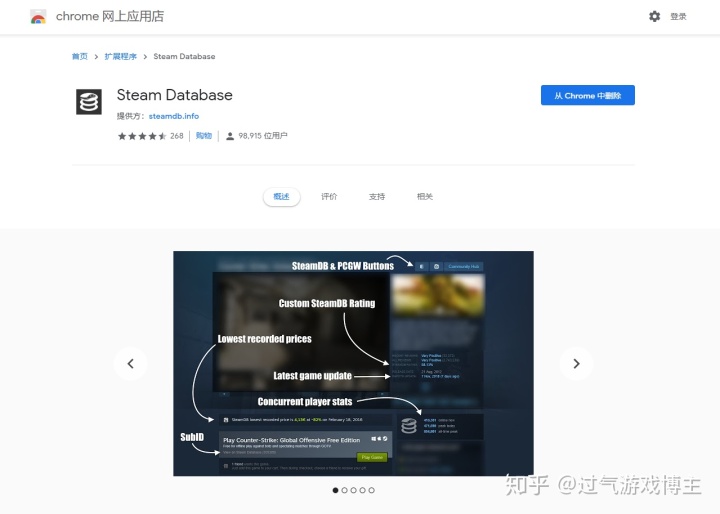Switch to the 评价 tab
This screenshot has width=720, height=514.
(329, 197)
